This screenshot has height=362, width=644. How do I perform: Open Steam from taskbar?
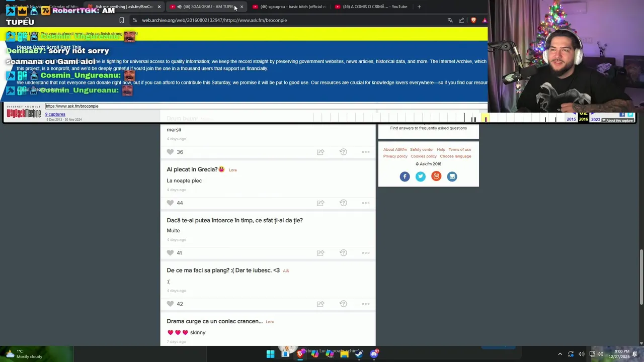click(359, 354)
